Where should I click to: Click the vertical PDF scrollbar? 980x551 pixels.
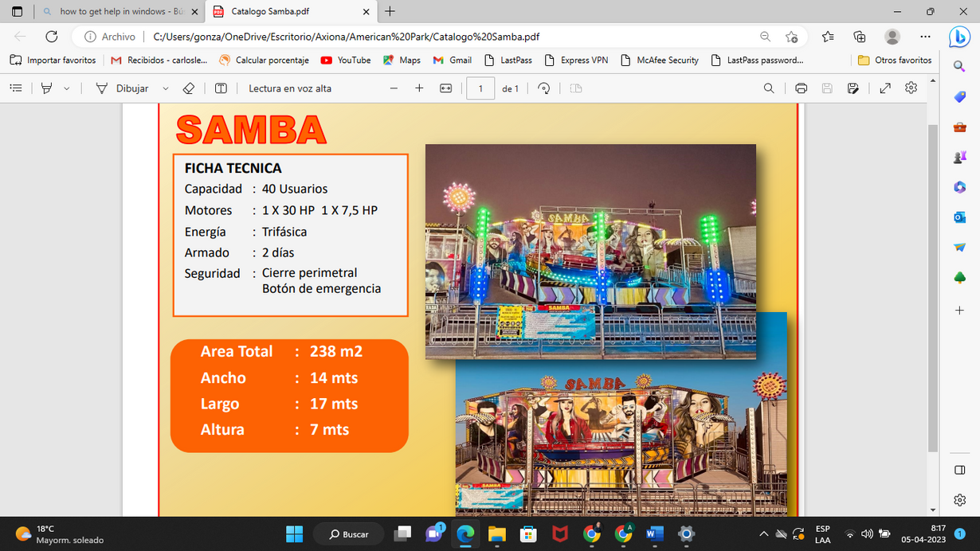point(933,288)
